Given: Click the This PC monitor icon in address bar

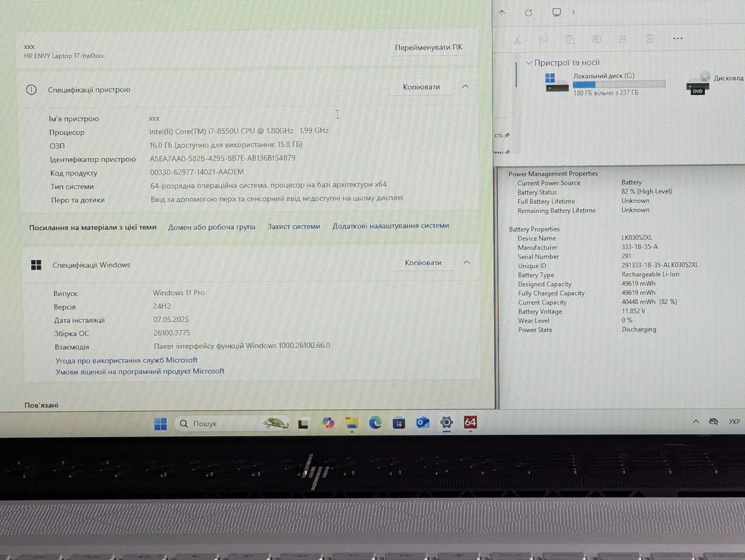Looking at the screenshot, I should pos(556,12).
